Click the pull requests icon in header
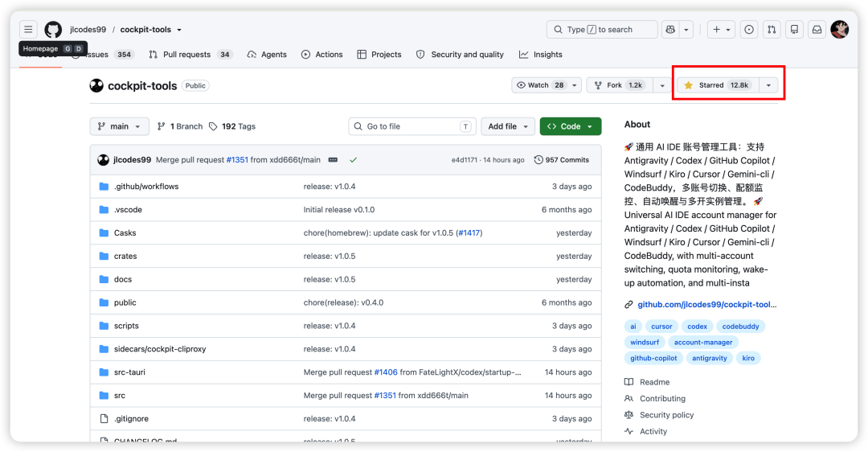 coord(772,30)
